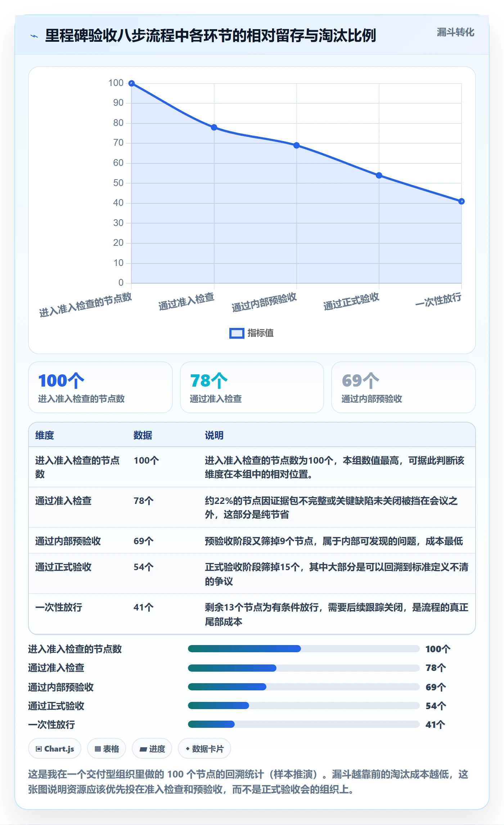
Task: Click the 通过准入检查 progress bar
Action: point(303,668)
